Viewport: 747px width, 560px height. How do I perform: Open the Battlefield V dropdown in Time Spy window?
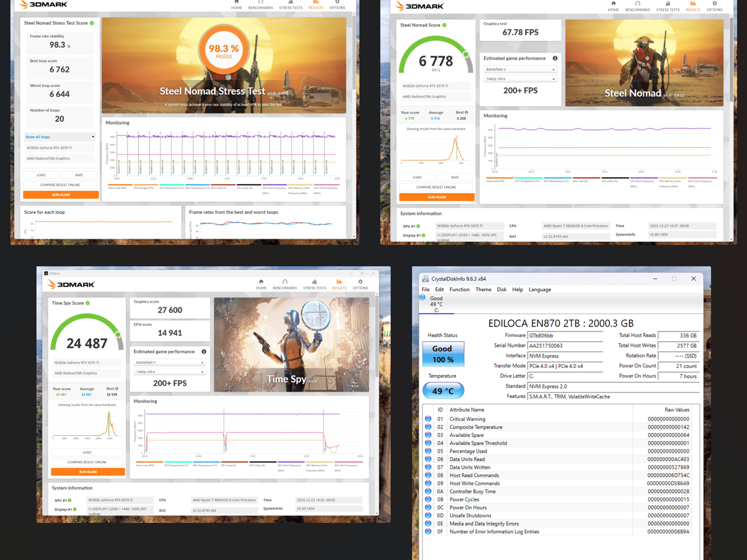[170, 362]
